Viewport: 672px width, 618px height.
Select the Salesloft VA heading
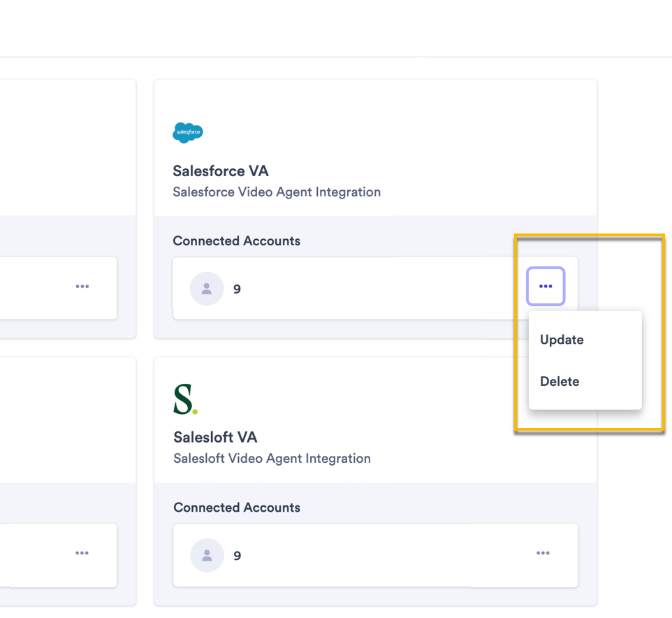tap(215, 438)
